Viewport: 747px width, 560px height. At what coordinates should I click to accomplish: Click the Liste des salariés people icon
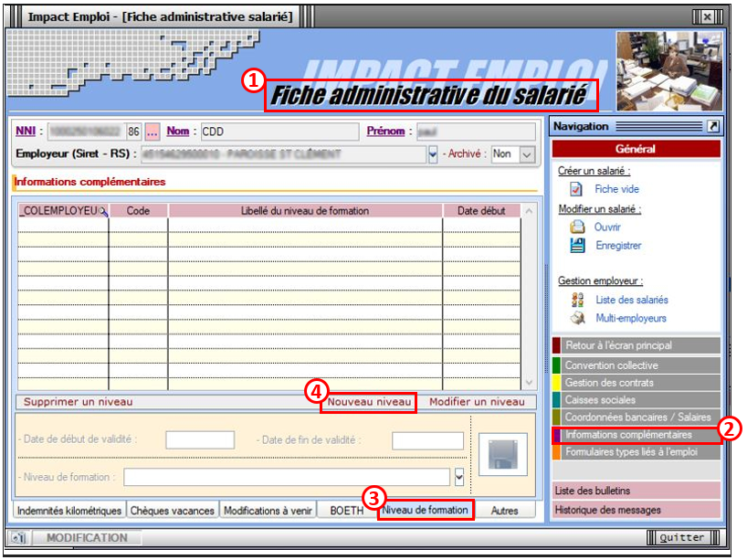577,300
